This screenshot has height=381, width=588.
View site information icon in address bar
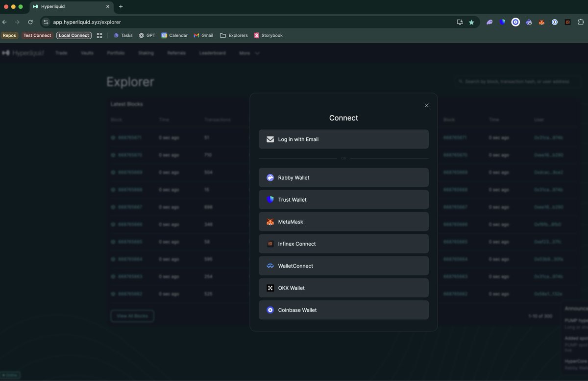click(x=46, y=22)
